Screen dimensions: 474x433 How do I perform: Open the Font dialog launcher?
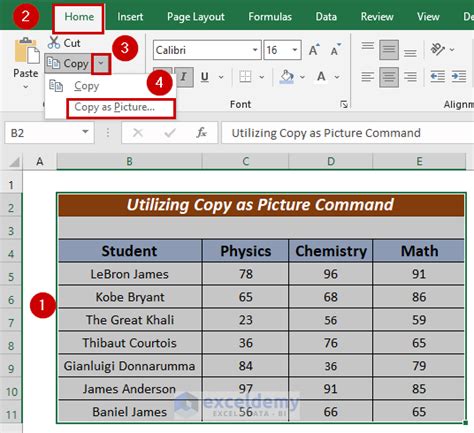(344, 105)
